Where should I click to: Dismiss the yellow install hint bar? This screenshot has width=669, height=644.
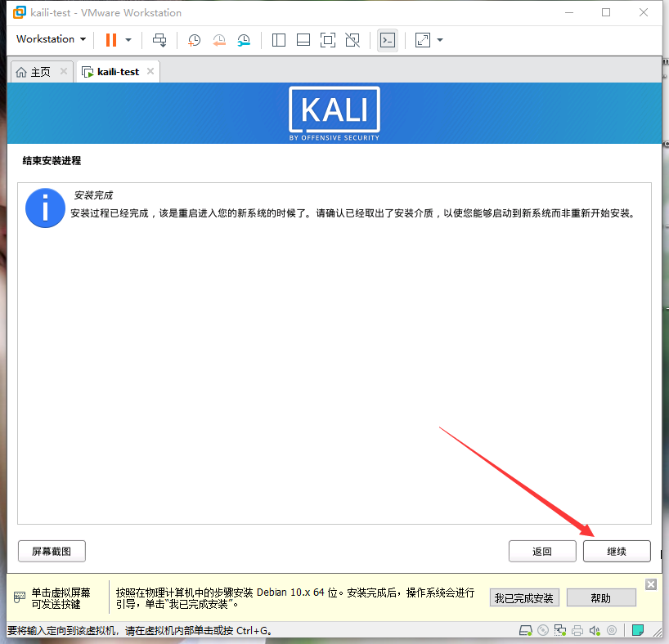(651, 584)
